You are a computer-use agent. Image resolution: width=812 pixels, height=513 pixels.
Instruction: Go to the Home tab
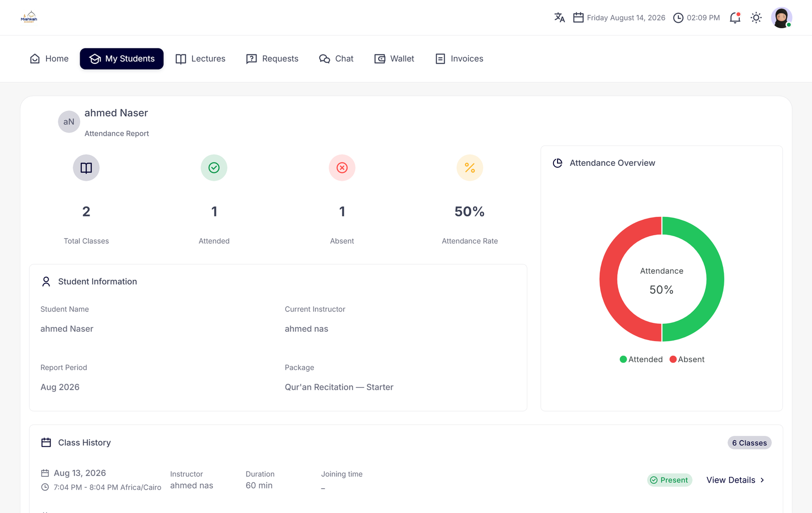click(x=50, y=59)
